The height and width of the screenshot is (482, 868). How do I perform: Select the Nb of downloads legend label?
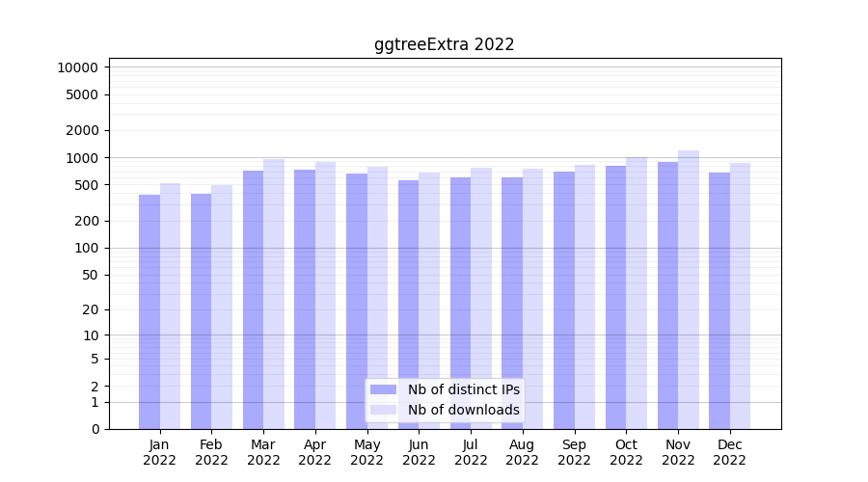(463, 410)
